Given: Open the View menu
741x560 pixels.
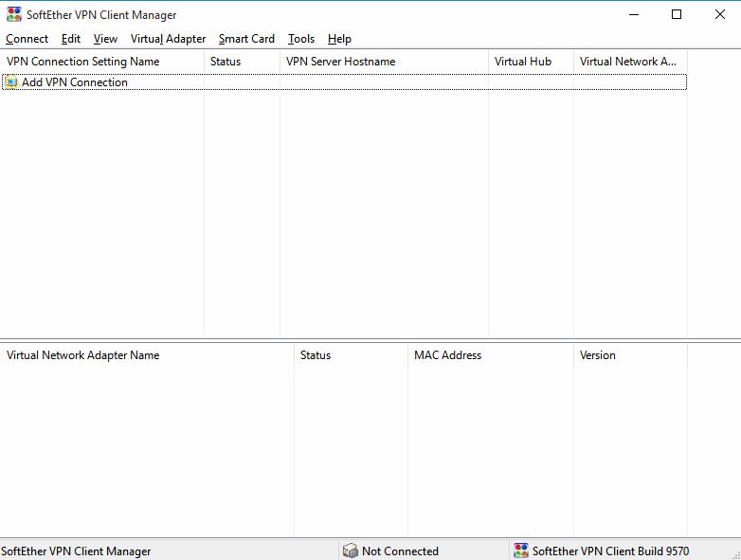Looking at the screenshot, I should click(x=105, y=39).
